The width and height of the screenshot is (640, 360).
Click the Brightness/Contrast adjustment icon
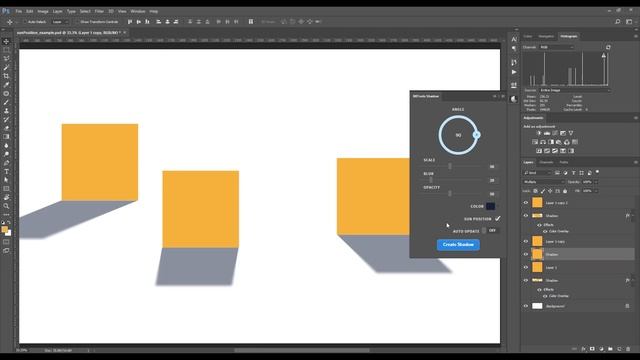click(x=539, y=133)
